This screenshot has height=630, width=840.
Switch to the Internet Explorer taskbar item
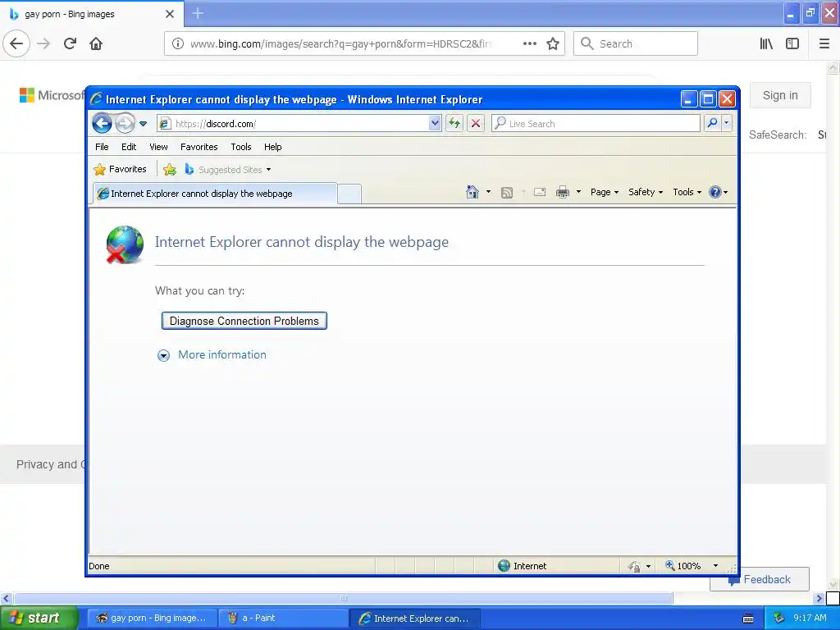(415, 618)
